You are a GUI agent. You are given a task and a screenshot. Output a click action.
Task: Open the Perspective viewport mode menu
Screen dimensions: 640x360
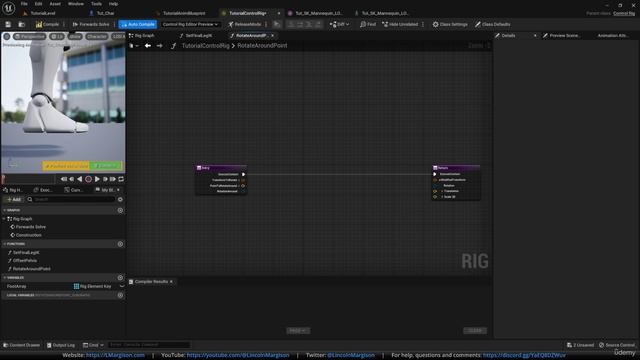(x=29, y=36)
